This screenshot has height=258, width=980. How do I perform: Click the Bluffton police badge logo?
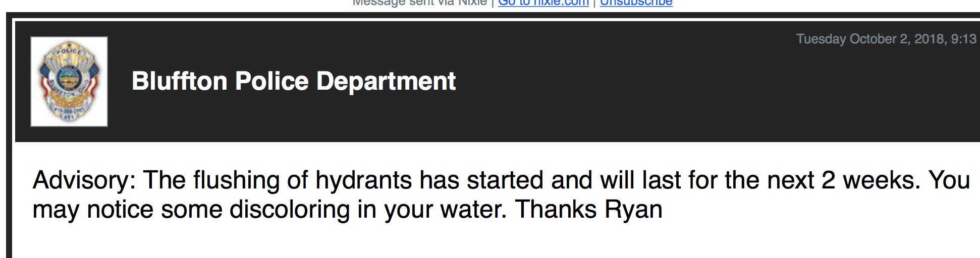[69, 82]
